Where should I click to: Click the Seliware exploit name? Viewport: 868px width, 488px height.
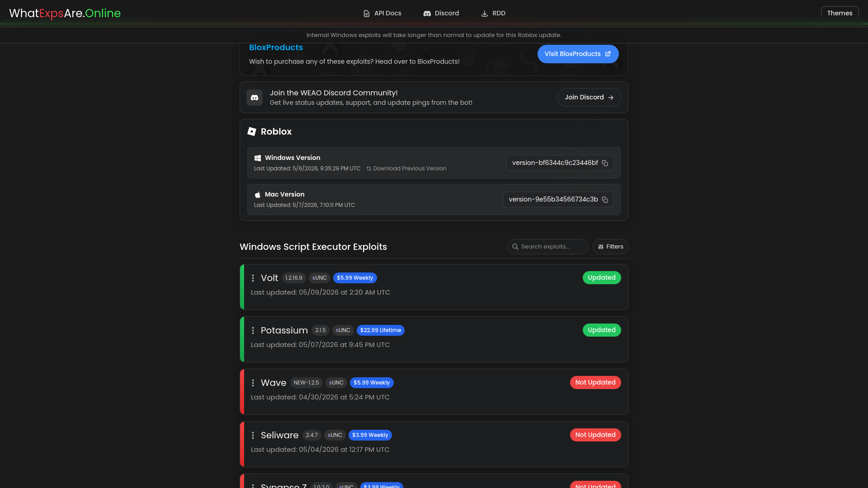coord(279,435)
